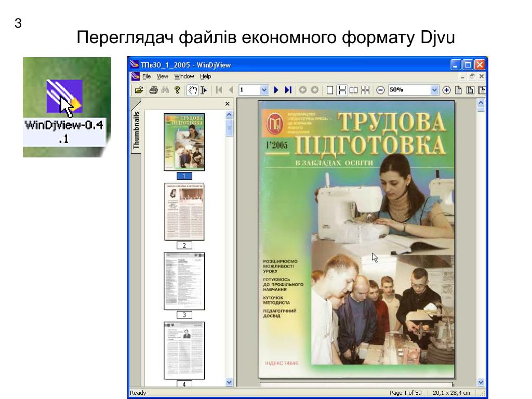Click the document icon in the menu bar

(136, 76)
